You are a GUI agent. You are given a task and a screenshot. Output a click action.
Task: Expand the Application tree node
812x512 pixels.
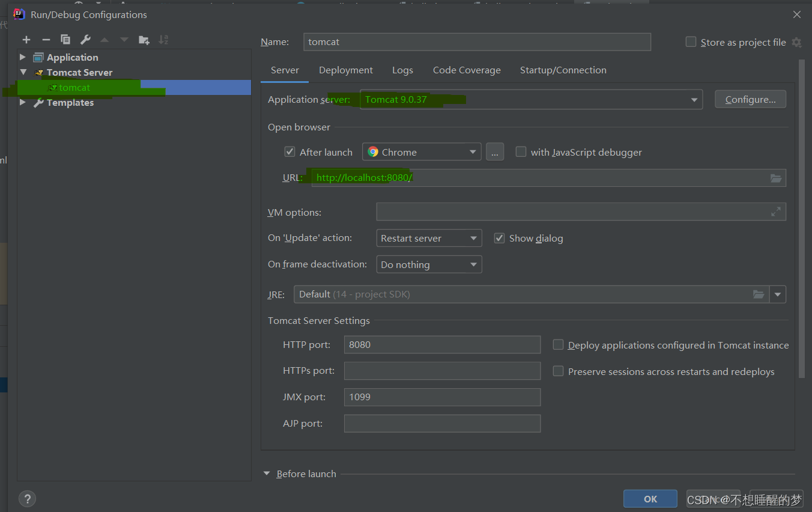[23, 57]
